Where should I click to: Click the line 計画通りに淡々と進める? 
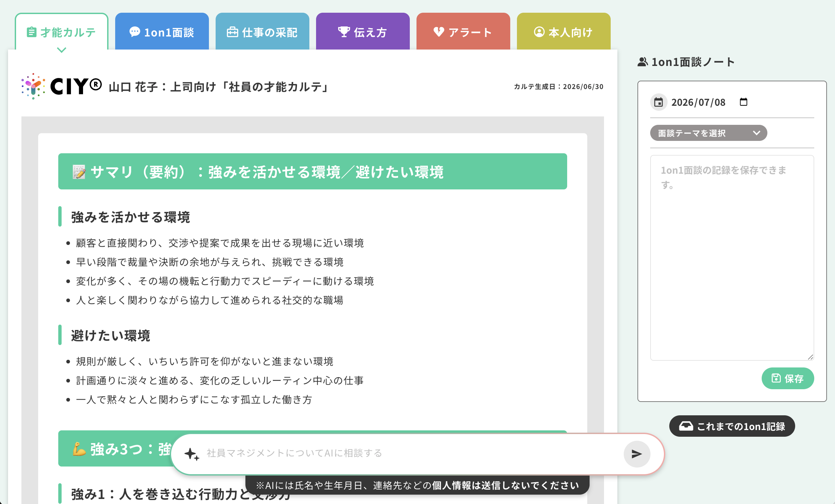[x=220, y=381]
